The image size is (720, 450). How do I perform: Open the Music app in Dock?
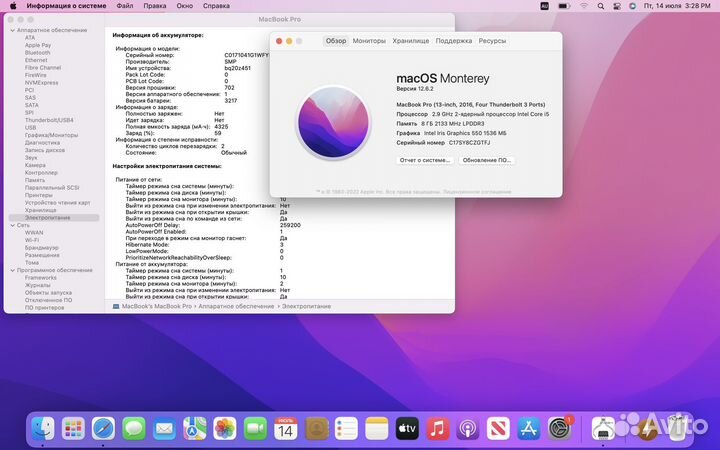click(x=438, y=429)
